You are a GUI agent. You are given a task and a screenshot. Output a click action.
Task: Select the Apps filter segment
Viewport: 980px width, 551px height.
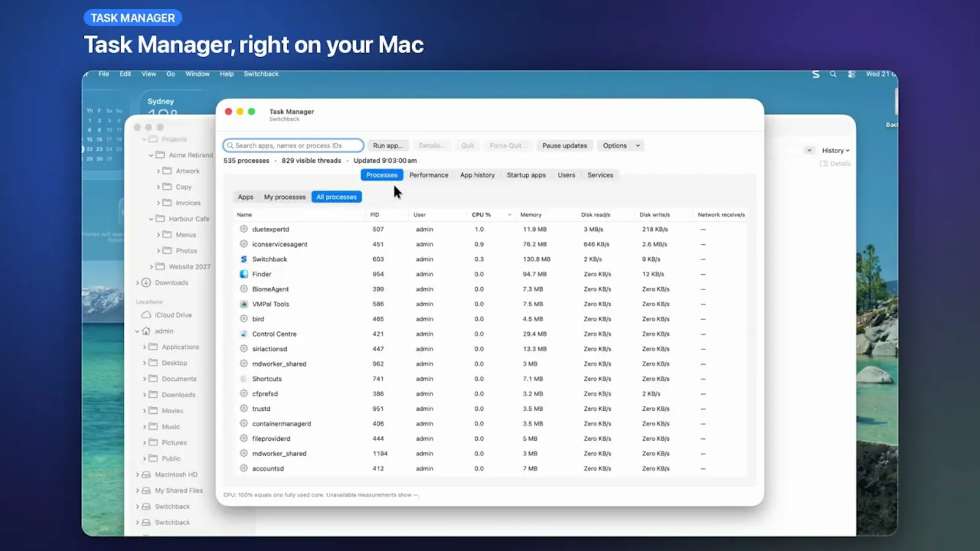pyautogui.click(x=246, y=197)
